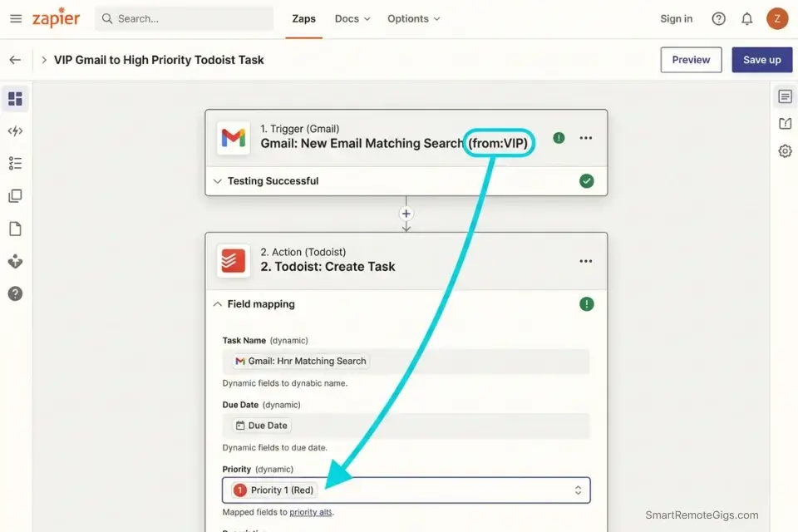Open the document file icon in sidebar
The width and height of the screenshot is (798, 532).
pos(15,229)
